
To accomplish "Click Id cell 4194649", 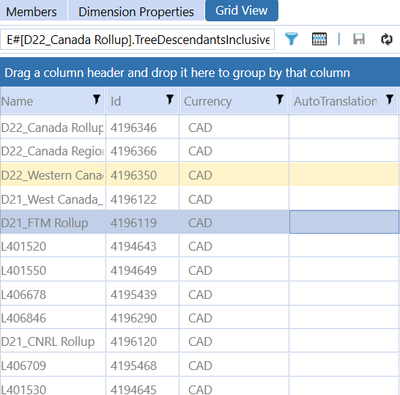I will (x=143, y=270).
